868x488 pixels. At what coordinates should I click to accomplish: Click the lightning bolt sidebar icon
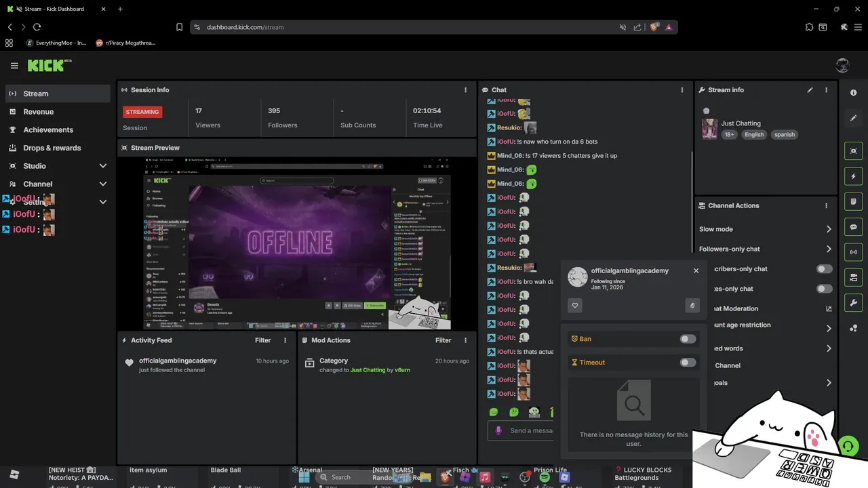tap(854, 176)
